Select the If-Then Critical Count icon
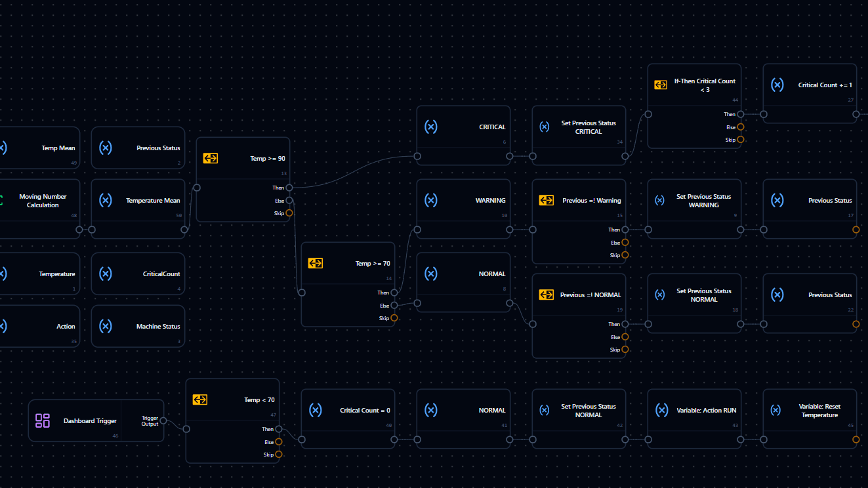This screenshot has width=868, height=488. (x=661, y=85)
